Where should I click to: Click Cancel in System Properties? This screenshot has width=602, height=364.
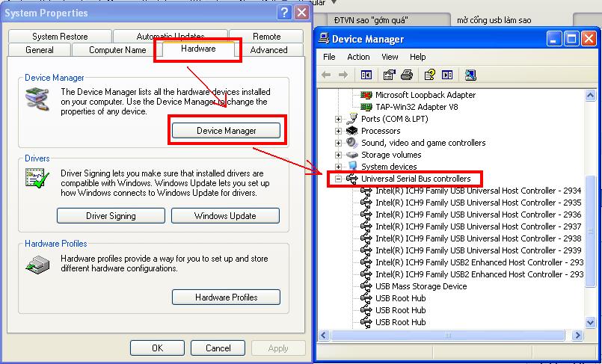218,348
